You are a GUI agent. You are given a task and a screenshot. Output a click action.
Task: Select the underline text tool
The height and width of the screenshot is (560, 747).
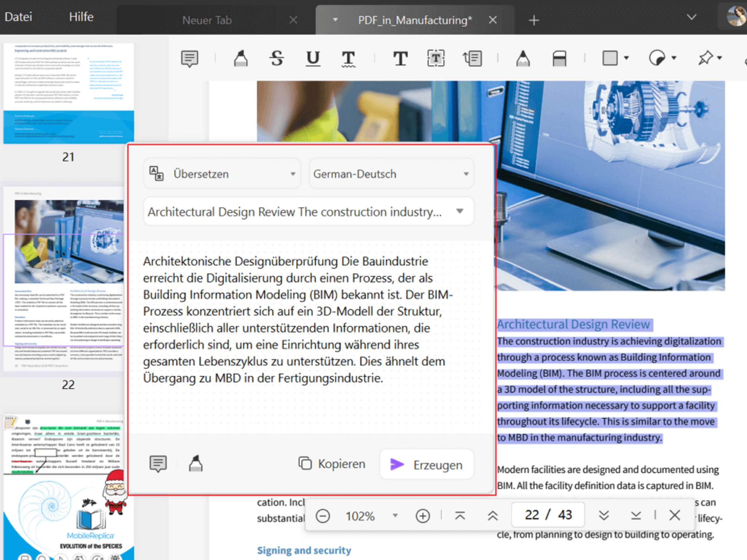pyautogui.click(x=313, y=58)
